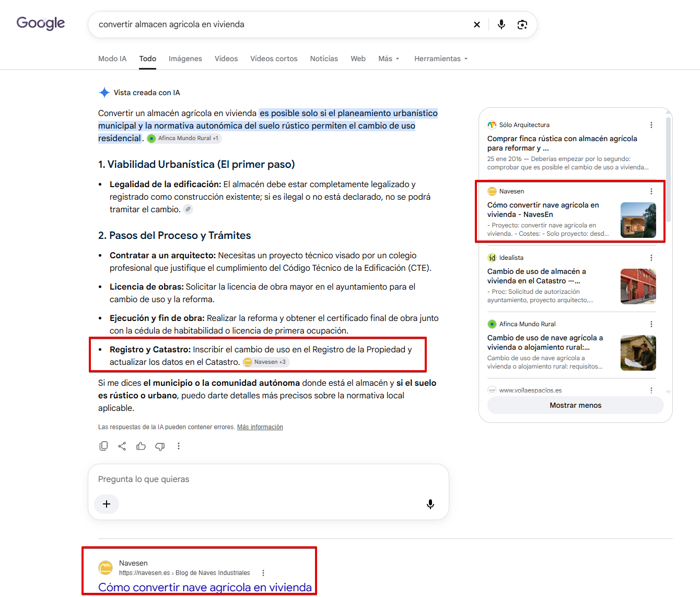Give thumbs down to the AI answer
This screenshot has height=597, width=700.
coord(160,446)
